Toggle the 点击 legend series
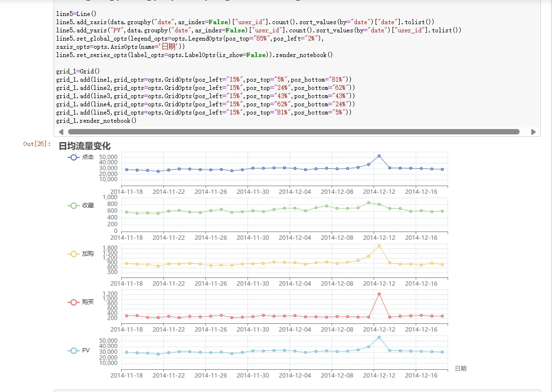 tap(81, 157)
